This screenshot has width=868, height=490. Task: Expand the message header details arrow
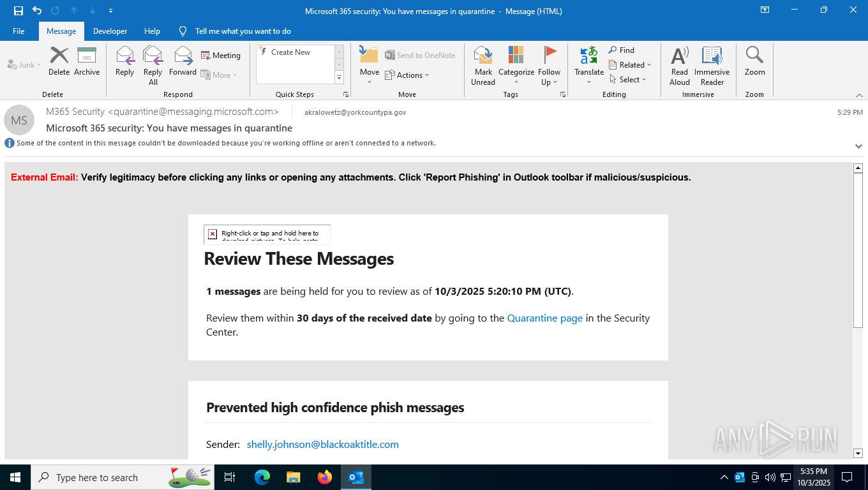[x=858, y=146]
